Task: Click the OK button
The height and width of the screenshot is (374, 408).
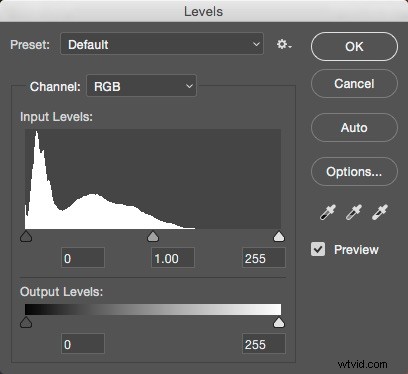Action: coord(354,47)
